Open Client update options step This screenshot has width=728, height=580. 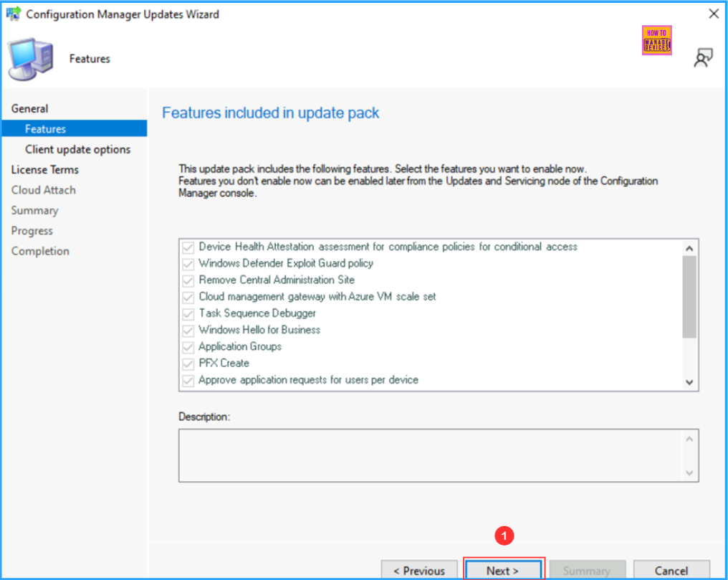pos(77,149)
